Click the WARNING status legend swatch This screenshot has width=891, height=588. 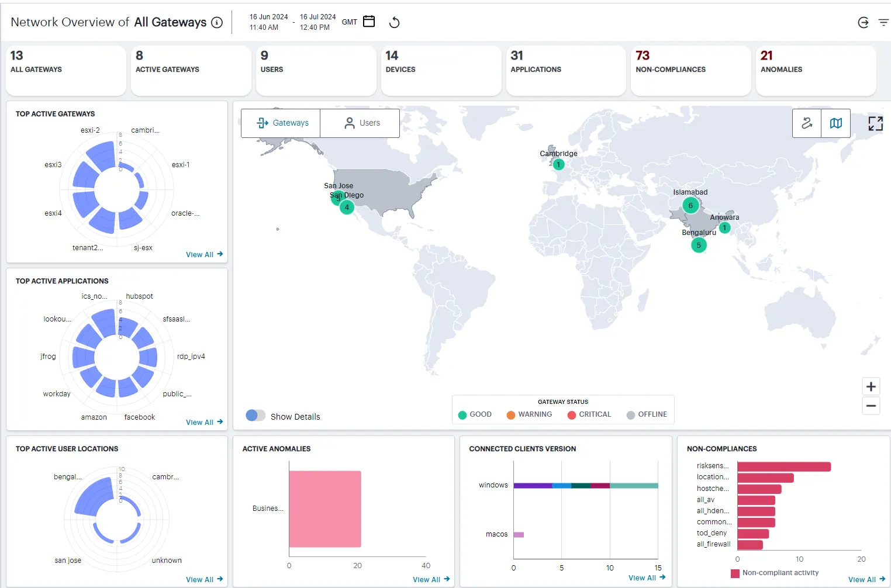pyautogui.click(x=511, y=415)
